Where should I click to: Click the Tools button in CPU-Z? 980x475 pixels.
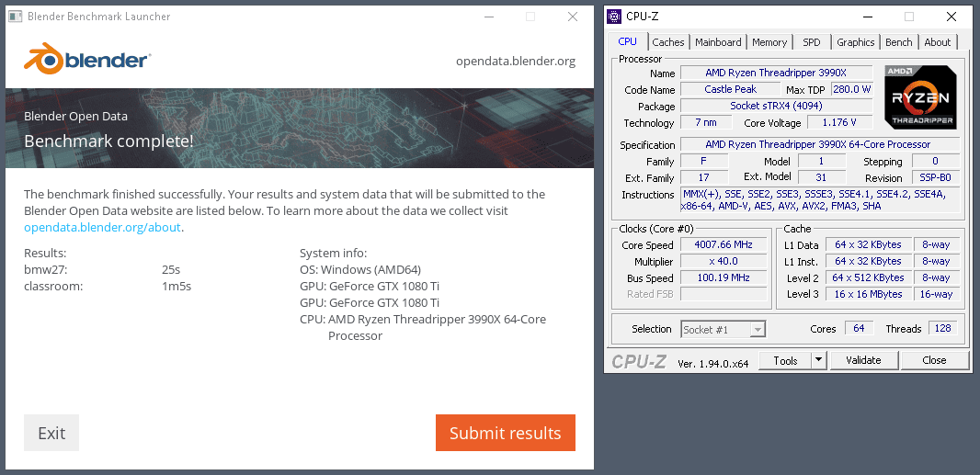coord(785,360)
